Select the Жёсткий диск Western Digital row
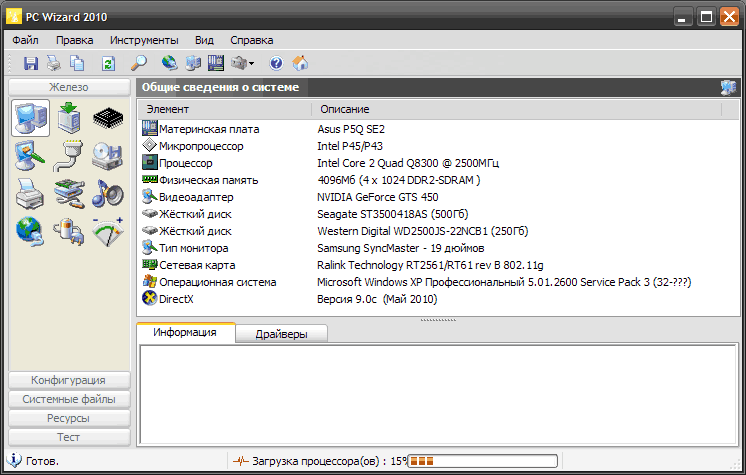This screenshot has width=746, height=475. (x=438, y=231)
